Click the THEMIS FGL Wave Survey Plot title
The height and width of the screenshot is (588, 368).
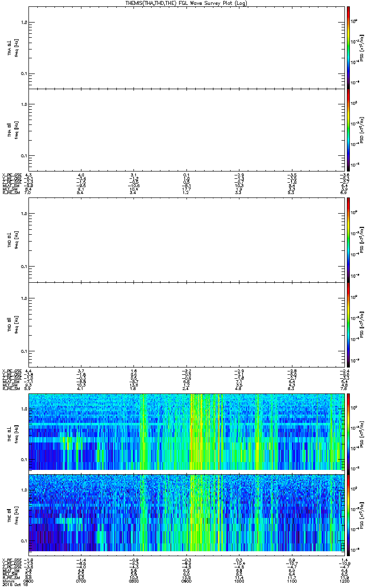(185, 3)
